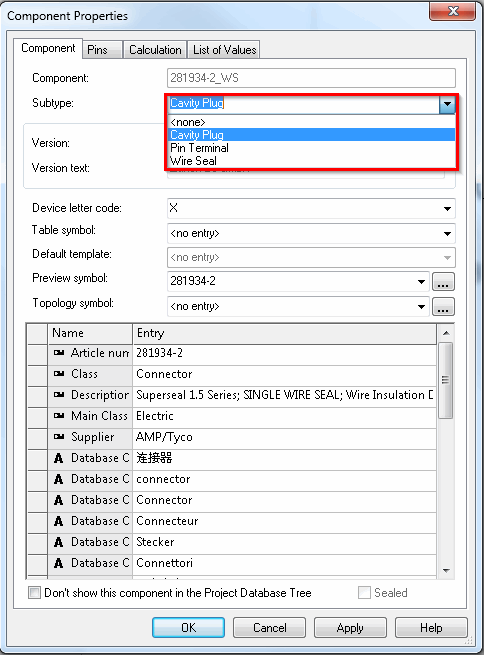484x655 pixels.
Task: Expand the Table symbol dropdown
Action: [447, 234]
